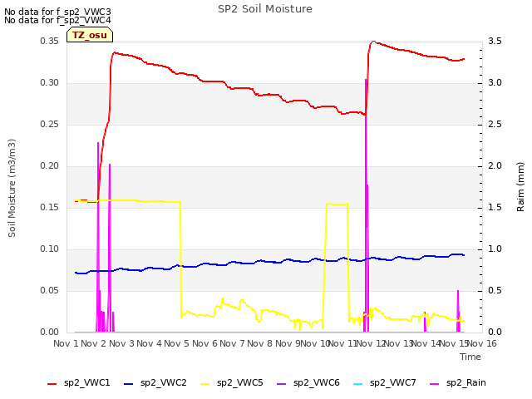Click the 3.5 right axis value
This screenshot has height=399, width=532.
pos(495,42)
